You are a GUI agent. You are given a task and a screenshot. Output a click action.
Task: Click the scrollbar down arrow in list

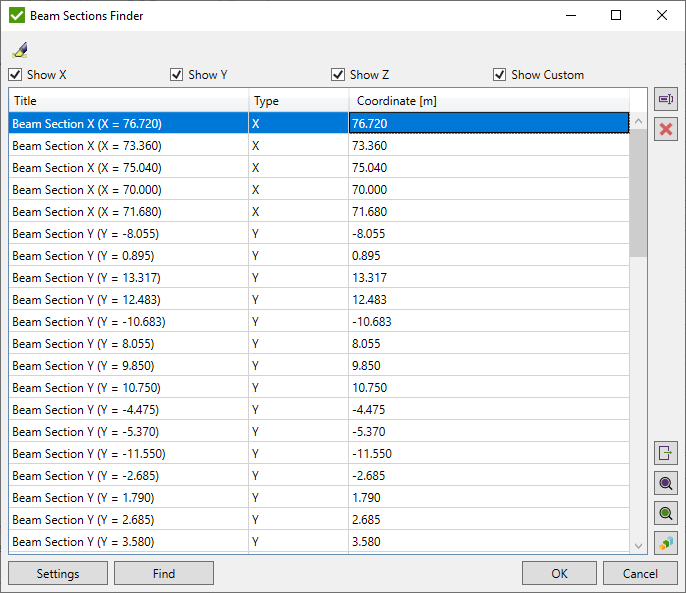click(639, 545)
